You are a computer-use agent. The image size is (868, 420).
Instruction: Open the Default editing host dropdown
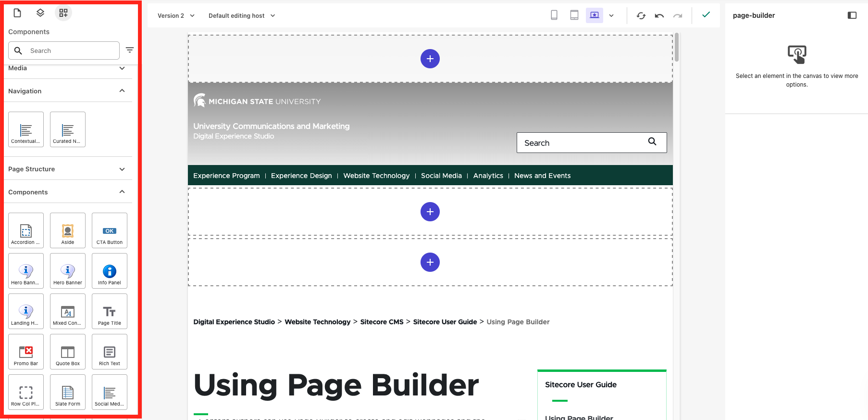242,15
